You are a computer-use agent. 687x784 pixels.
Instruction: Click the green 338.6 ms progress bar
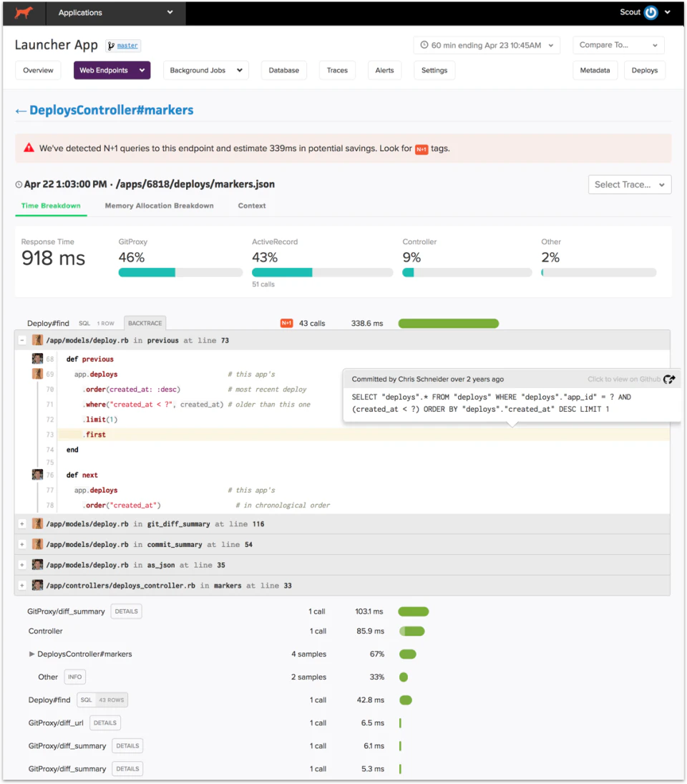pos(448,323)
